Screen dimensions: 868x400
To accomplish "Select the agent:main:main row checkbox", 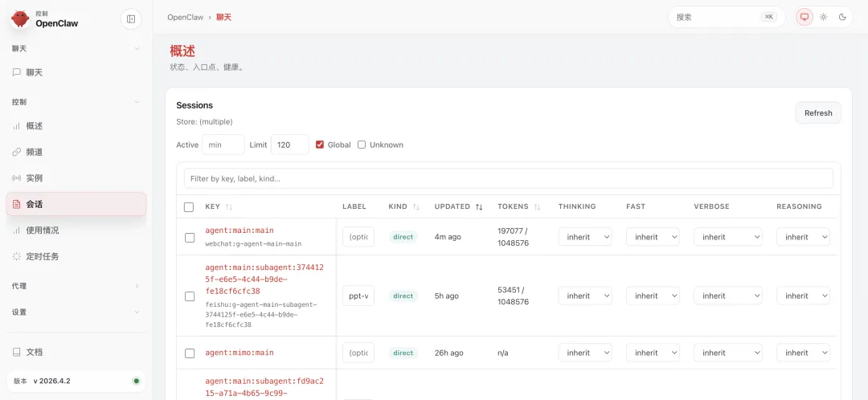I will point(190,237).
